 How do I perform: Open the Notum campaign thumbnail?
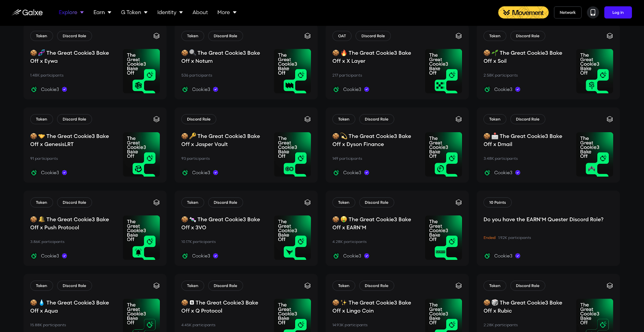[292, 71]
